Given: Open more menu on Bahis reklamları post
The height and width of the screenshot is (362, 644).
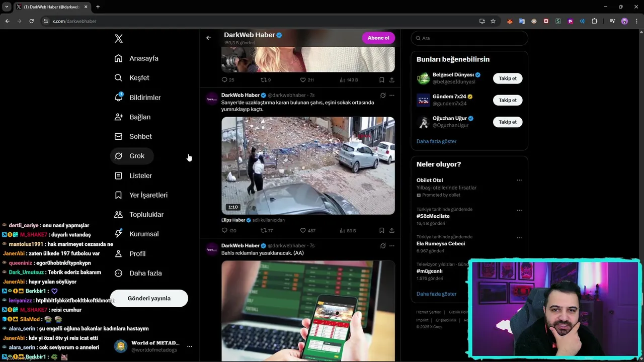Looking at the screenshot, I should (x=392, y=246).
